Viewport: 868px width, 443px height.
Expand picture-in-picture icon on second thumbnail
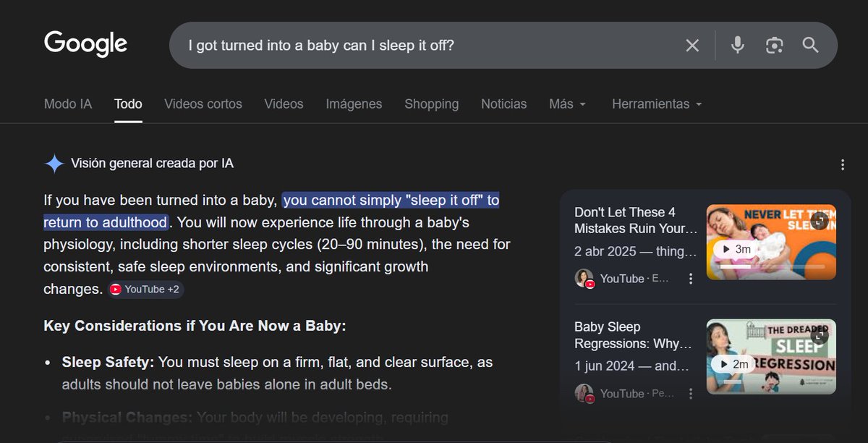point(820,336)
